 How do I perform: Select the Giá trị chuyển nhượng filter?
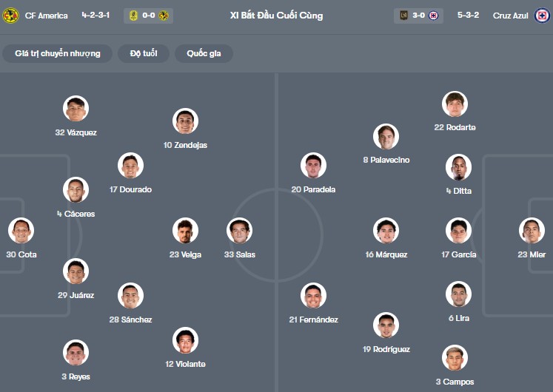point(57,53)
